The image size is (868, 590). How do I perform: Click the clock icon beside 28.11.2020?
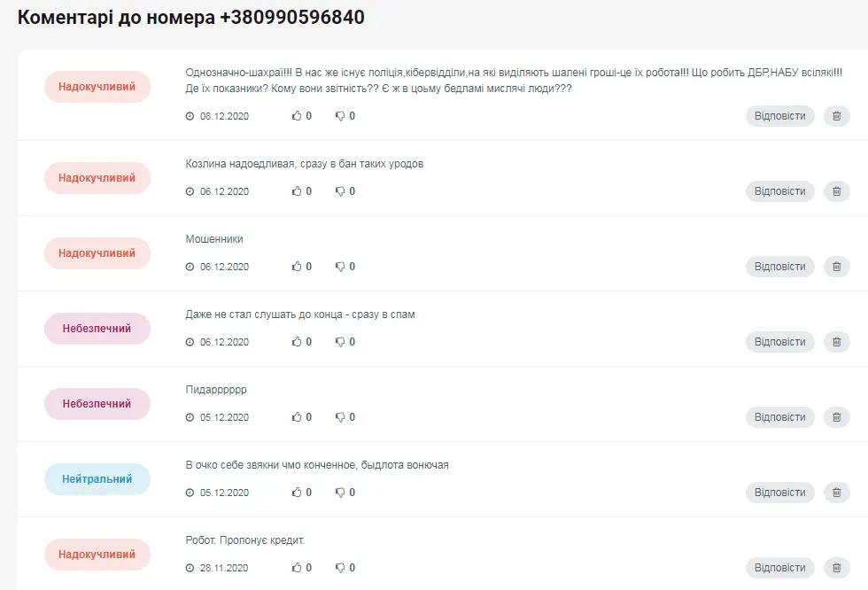click(x=190, y=568)
